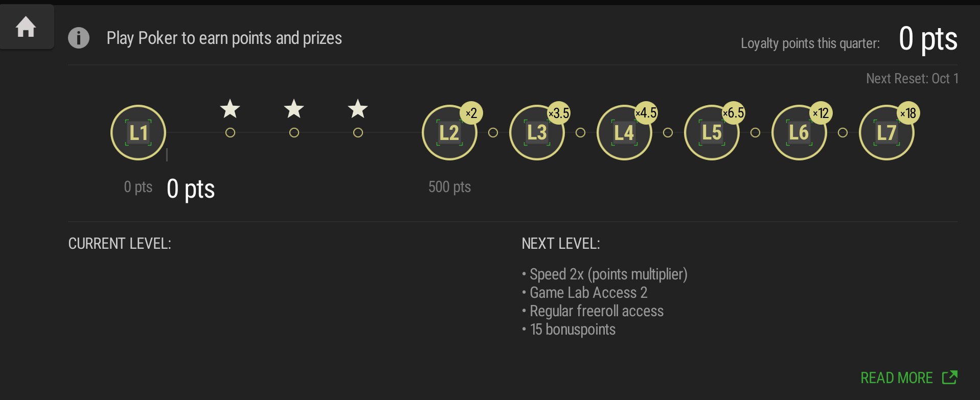Click the x2 multiplier badge on L2
The width and height of the screenshot is (980, 400).
[471, 113]
